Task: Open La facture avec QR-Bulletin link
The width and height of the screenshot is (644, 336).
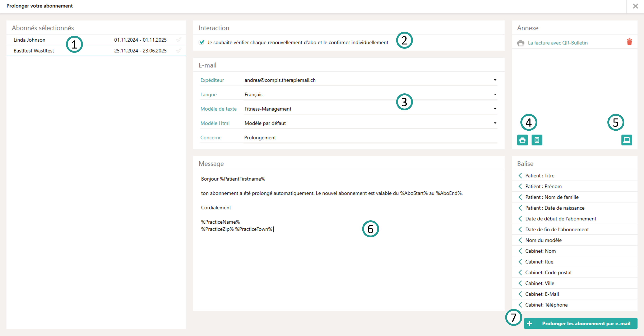Action: pos(557,43)
